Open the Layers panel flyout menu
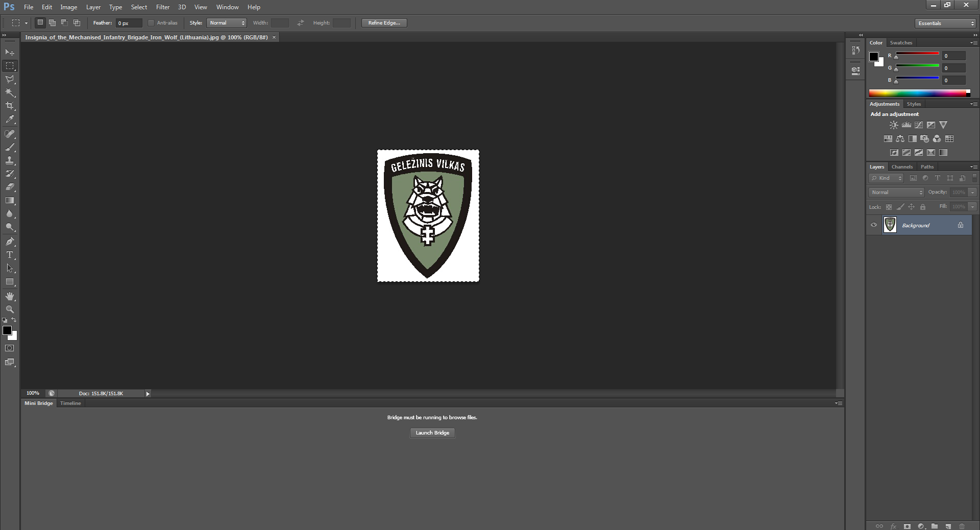Image resolution: width=980 pixels, height=530 pixels. pos(973,167)
